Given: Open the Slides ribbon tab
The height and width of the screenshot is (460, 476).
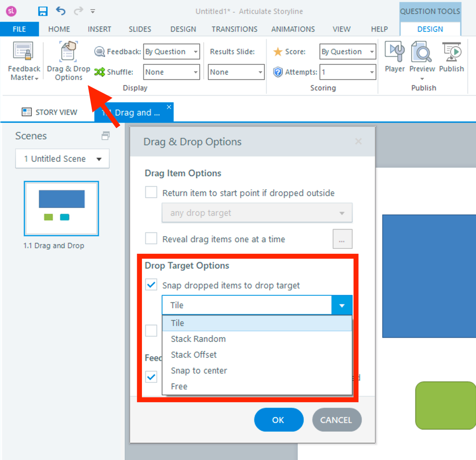Looking at the screenshot, I should [x=140, y=29].
